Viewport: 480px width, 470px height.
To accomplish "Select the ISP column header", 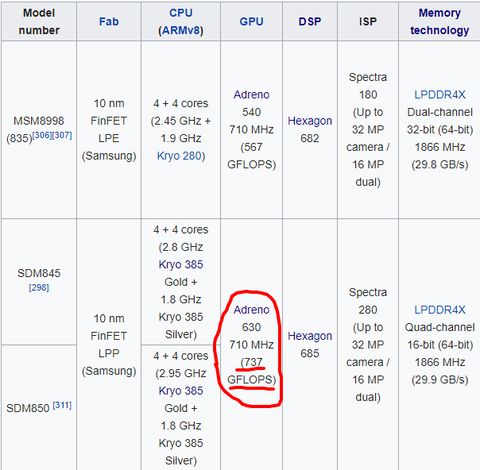I will coord(368,22).
